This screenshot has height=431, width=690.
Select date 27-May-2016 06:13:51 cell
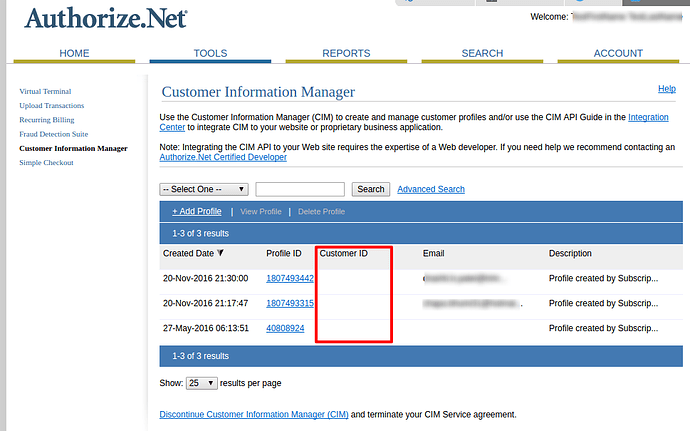pos(206,328)
